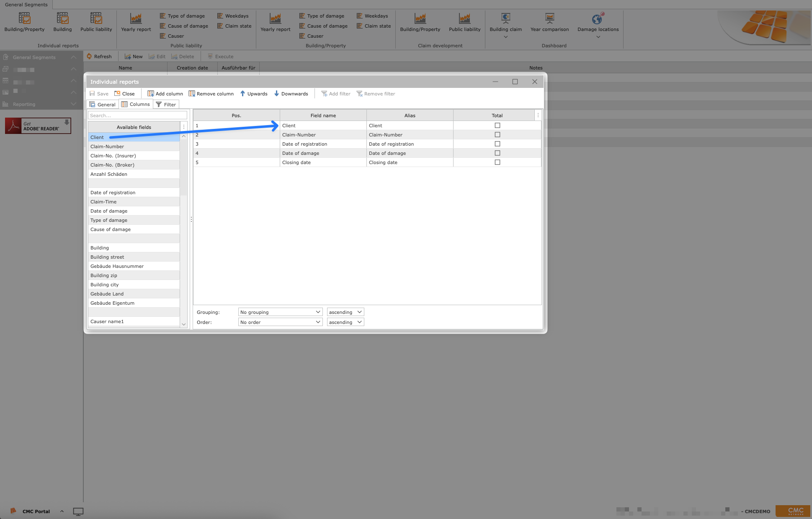Move column with Upwards arrow

[x=242, y=94]
